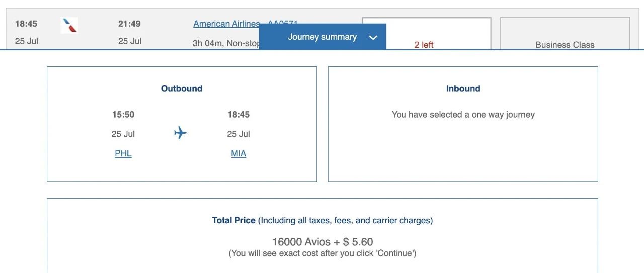
Task: Click the 3h 04m, Non-stop duration text
Action: (225, 43)
